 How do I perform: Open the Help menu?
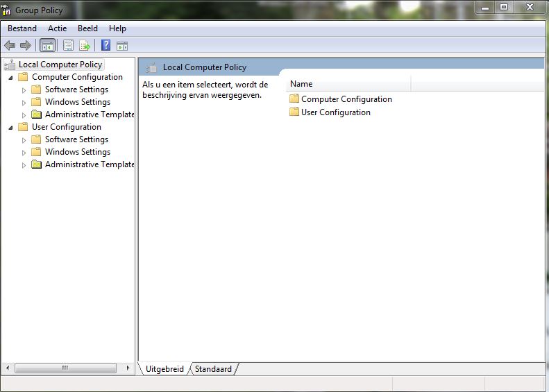(x=117, y=28)
